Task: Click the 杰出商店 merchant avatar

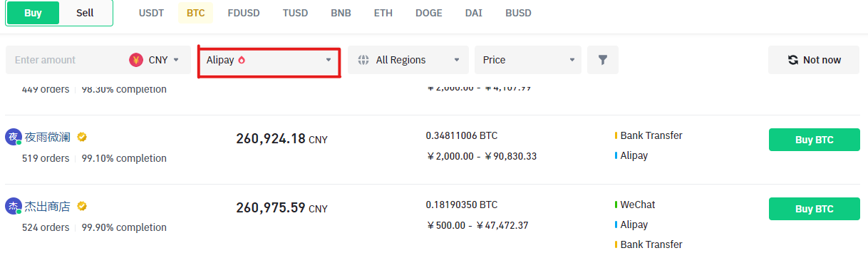Action: (14, 206)
